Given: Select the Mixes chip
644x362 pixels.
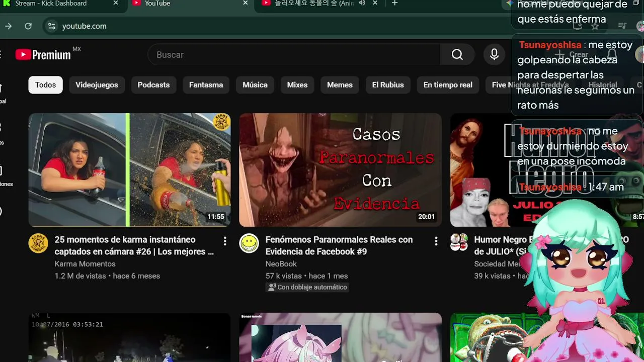Looking at the screenshot, I should 297,85.
